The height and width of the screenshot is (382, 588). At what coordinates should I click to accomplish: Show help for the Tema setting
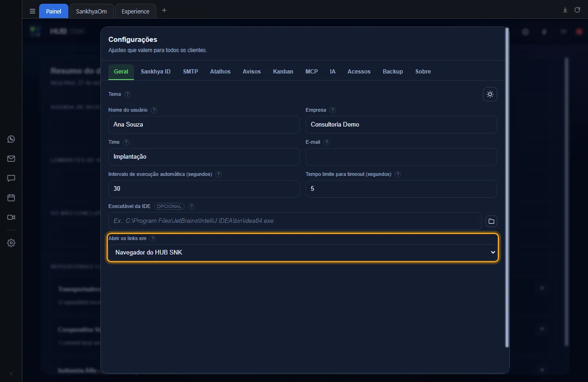click(x=127, y=94)
